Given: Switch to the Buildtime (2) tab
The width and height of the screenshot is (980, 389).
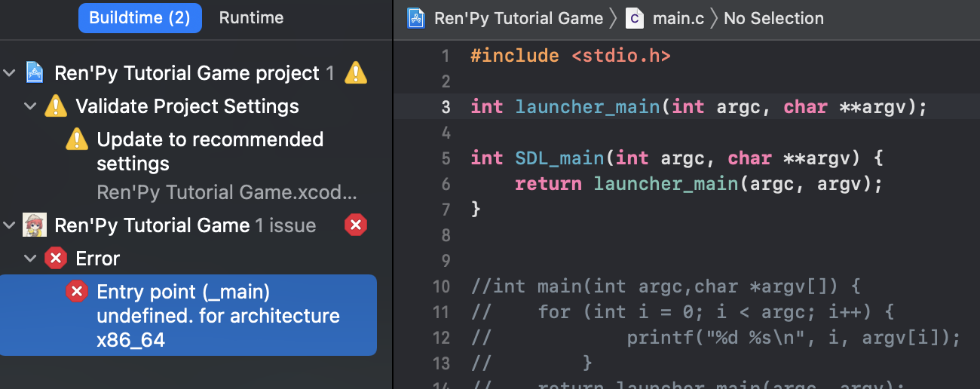Looking at the screenshot, I should coord(139,17).
